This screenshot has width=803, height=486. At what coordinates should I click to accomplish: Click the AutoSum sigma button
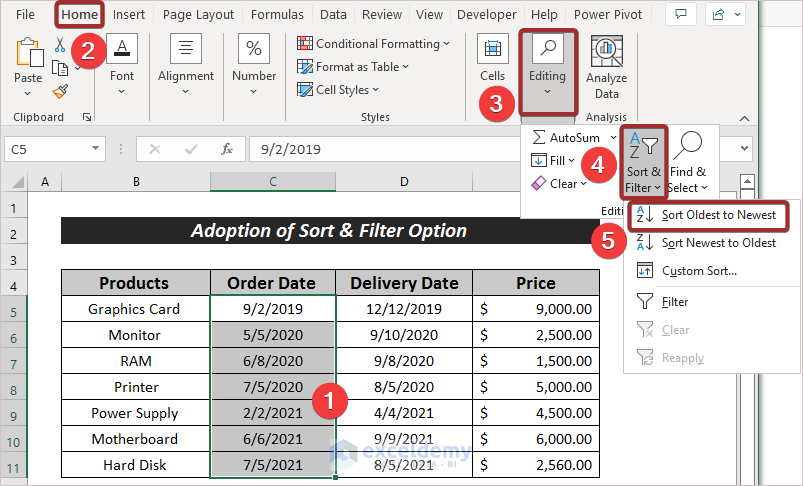pos(565,136)
